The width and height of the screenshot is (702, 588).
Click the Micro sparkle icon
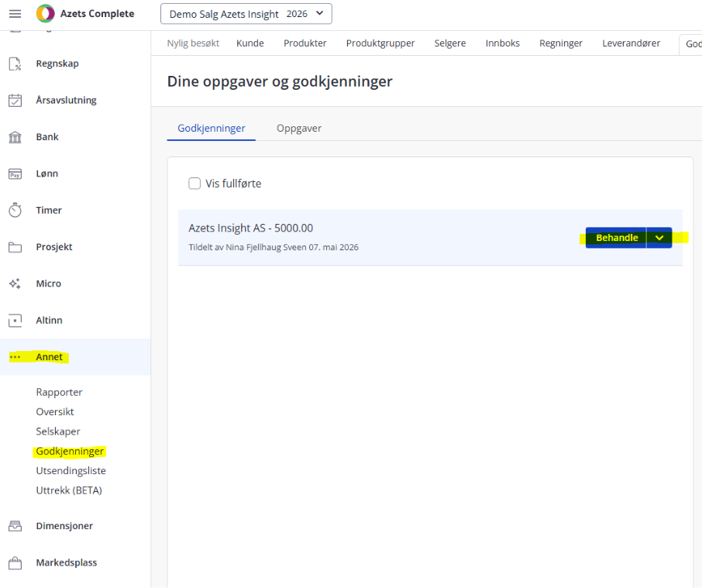pyautogui.click(x=15, y=284)
